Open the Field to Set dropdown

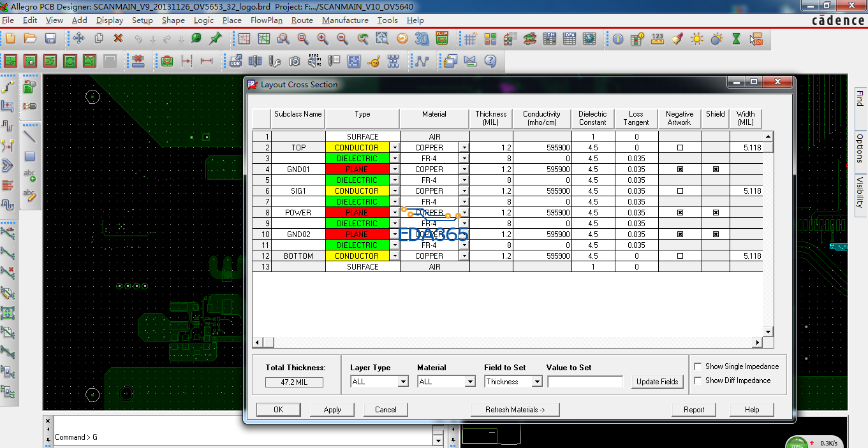[537, 382]
